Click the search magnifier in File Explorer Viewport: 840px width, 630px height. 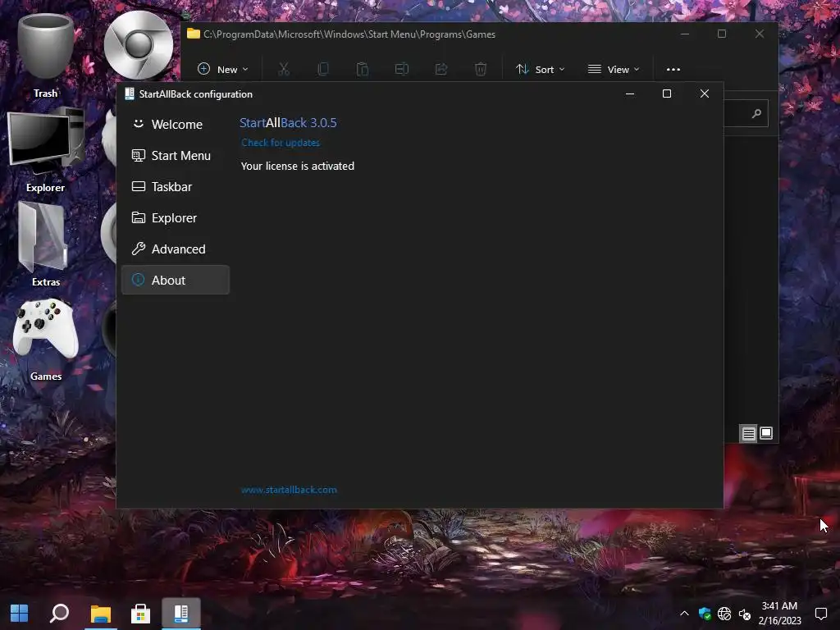[756, 113]
